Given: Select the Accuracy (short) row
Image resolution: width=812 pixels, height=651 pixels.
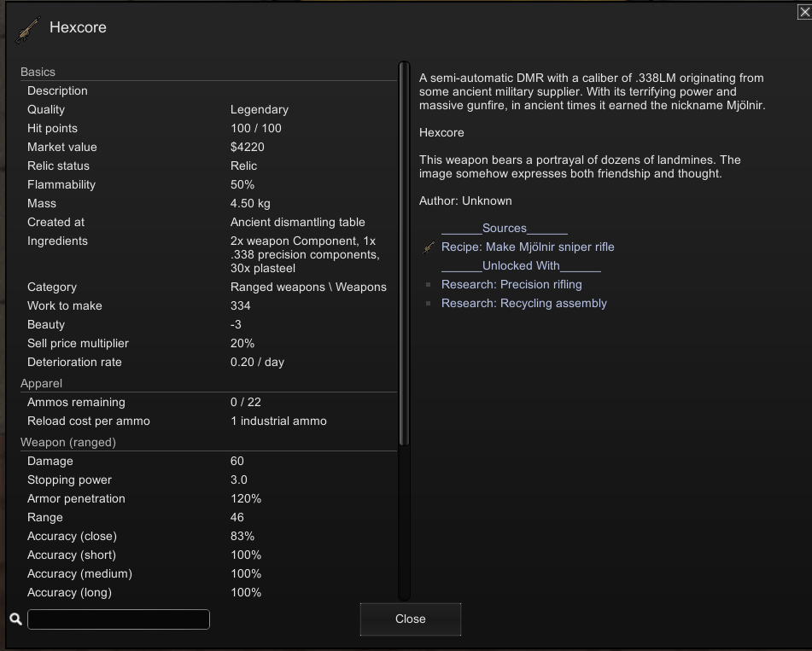Looking at the screenshot, I should pos(208,555).
